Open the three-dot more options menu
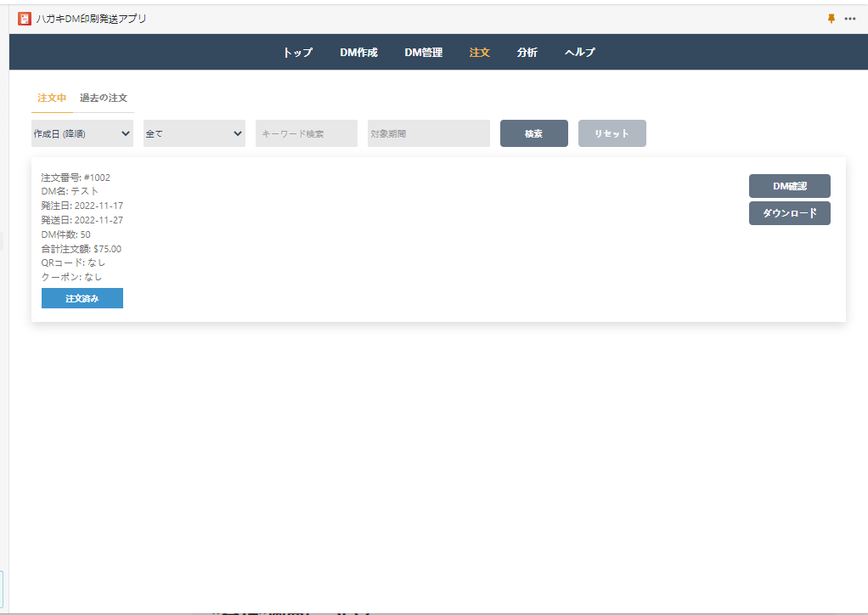The image size is (868, 615). pos(850,19)
